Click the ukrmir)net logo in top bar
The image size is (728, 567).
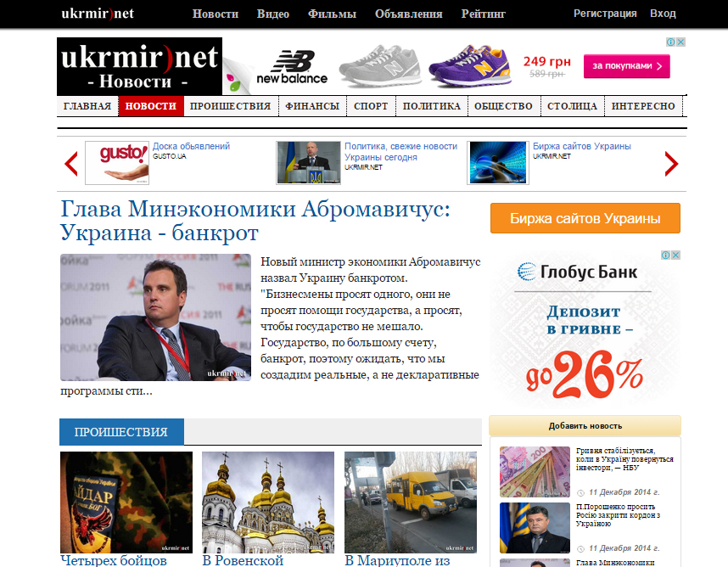point(98,14)
